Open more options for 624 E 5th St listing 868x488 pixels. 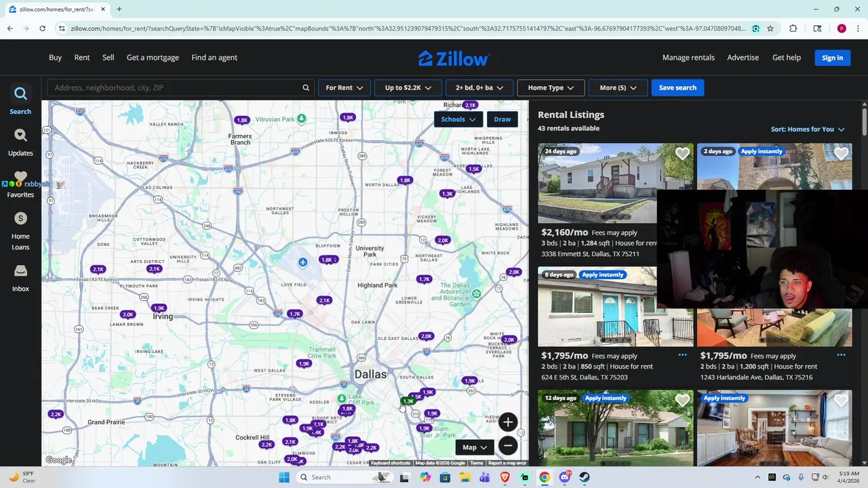pos(682,354)
